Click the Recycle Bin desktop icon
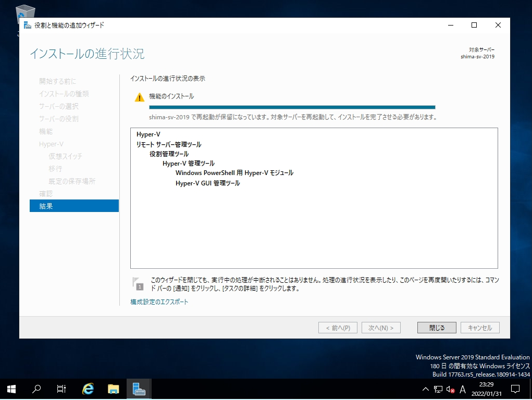 (x=26, y=11)
